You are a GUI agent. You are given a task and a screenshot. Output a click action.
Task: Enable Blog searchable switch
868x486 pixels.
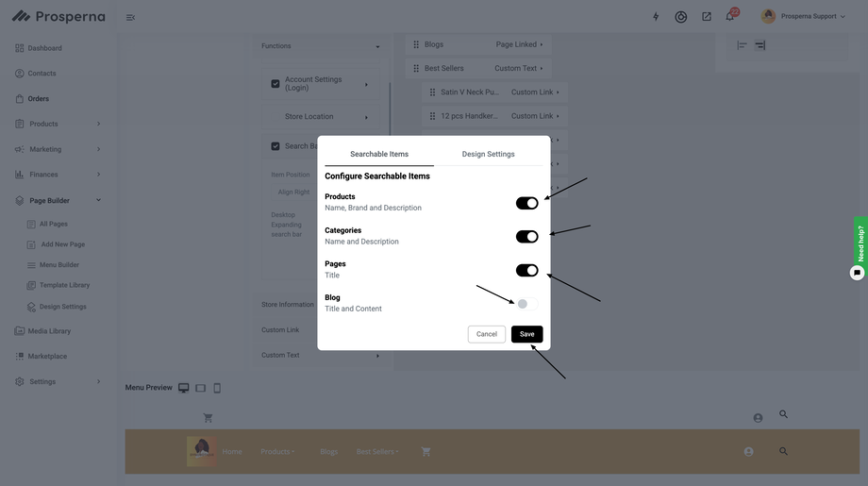click(x=527, y=304)
